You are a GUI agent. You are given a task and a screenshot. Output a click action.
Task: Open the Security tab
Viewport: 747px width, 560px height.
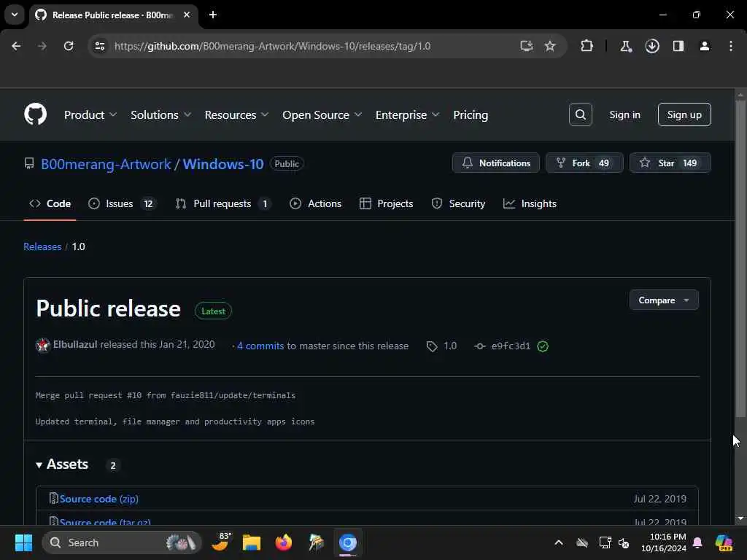(458, 203)
